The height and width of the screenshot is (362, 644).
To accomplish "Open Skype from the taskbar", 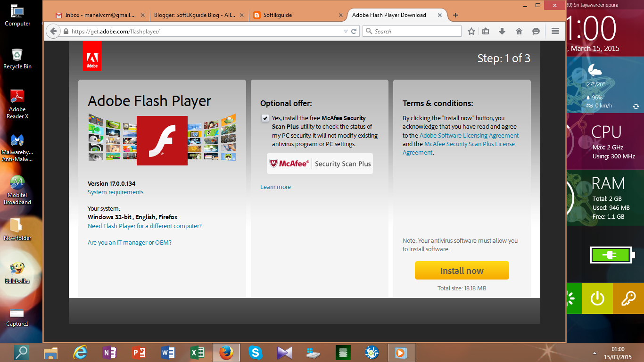I will pyautogui.click(x=256, y=353).
